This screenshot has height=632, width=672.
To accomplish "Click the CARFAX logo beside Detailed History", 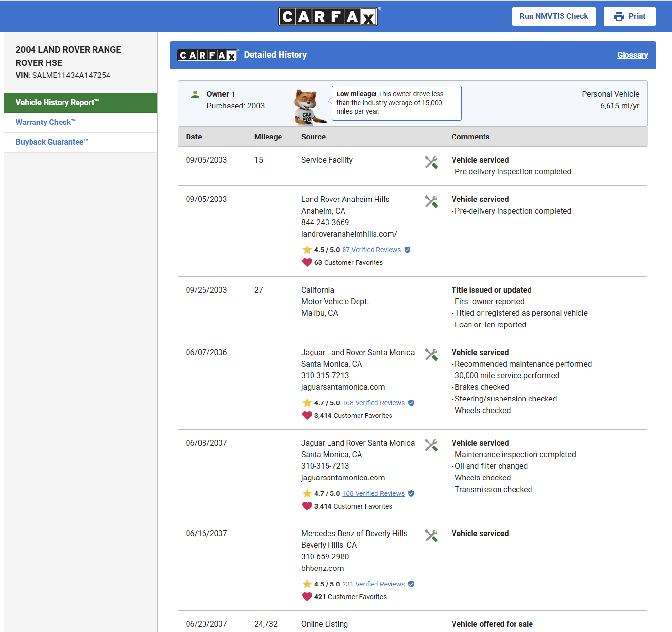I will 208,55.
